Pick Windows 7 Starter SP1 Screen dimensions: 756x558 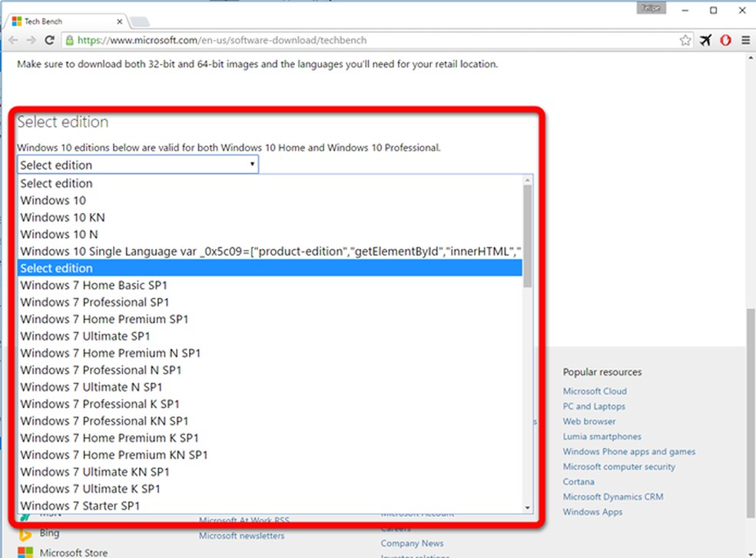coord(270,506)
